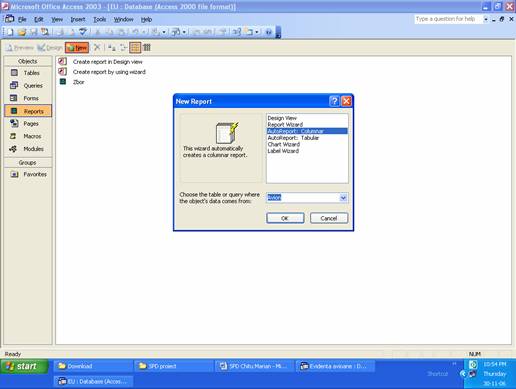516x389 pixels.
Task: Click the Open folder toolbar icon
Action: [22, 32]
